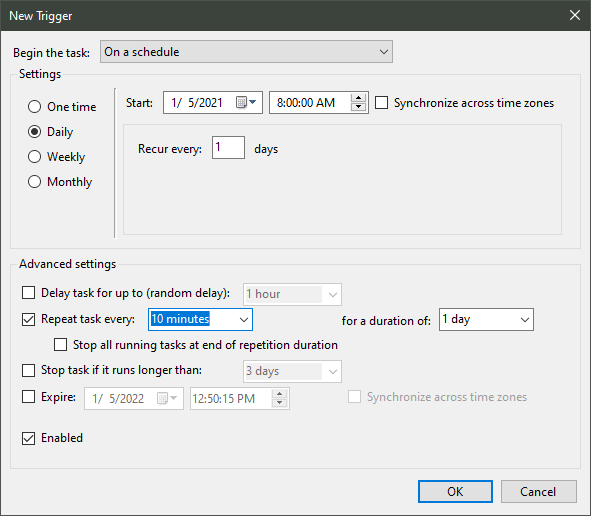Uncheck the Repeat task every checkbox
The width and height of the screenshot is (591, 516).
28,319
